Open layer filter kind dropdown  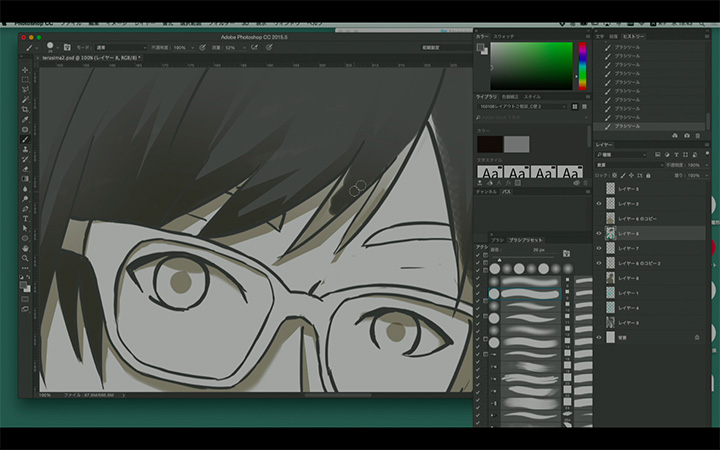[621, 155]
